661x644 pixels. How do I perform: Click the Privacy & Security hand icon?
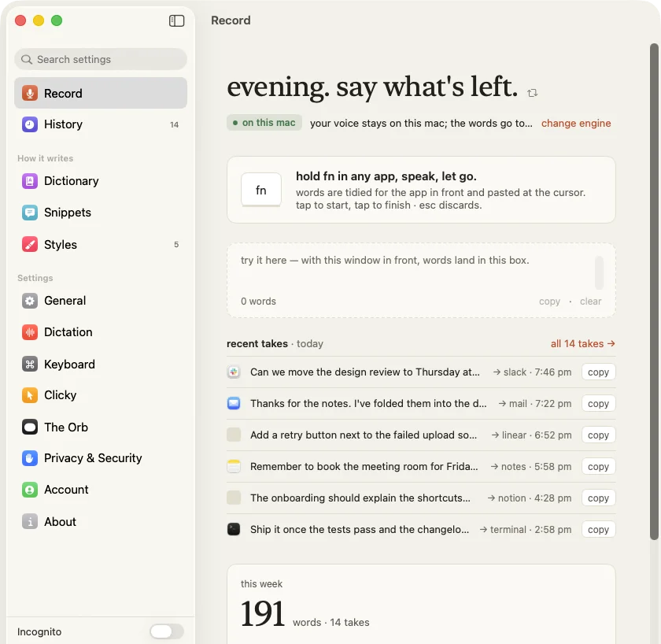point(30,458)
